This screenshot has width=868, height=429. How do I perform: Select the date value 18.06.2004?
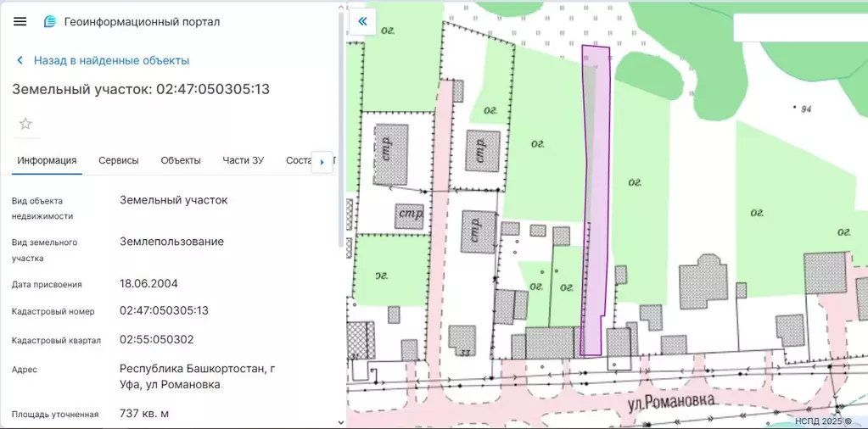pyautogui.click(x=148, y=284)
